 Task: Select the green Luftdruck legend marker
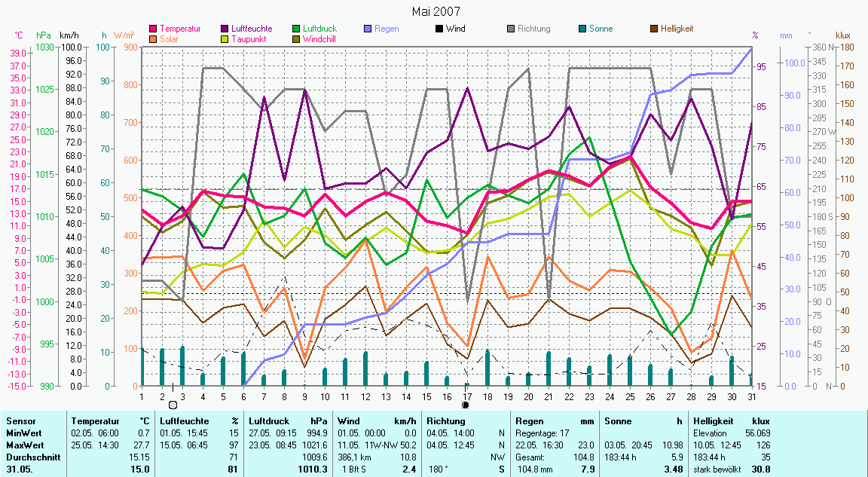pyautogui.click(x=296, y=29)
